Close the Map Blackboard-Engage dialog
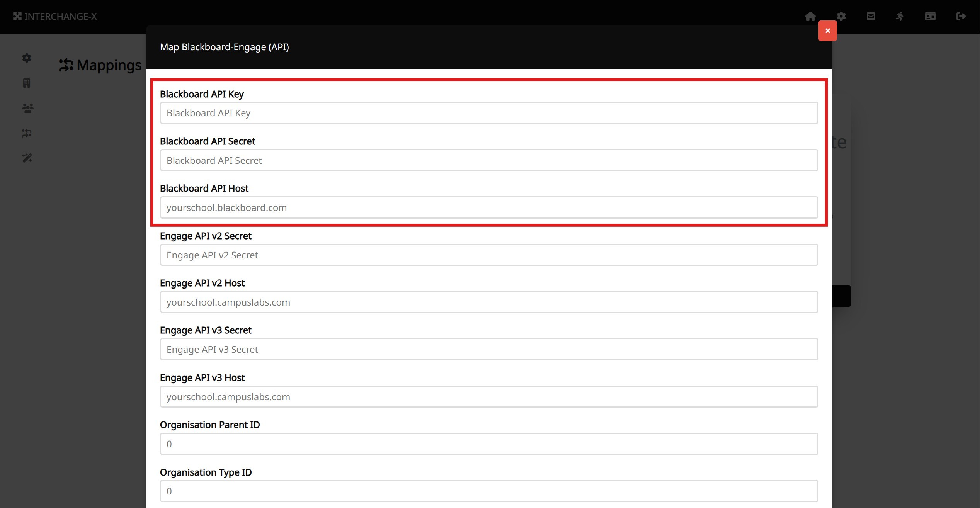 tap(827, 31)
